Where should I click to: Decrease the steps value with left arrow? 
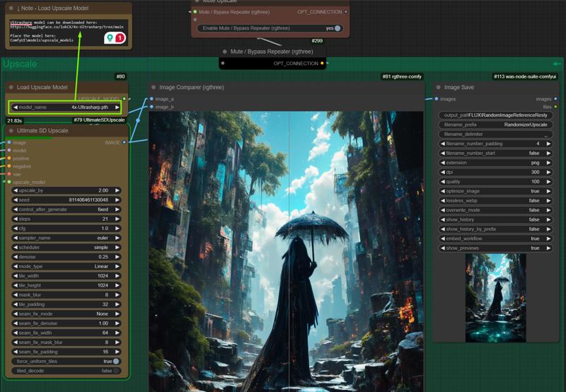coord(15,219)
